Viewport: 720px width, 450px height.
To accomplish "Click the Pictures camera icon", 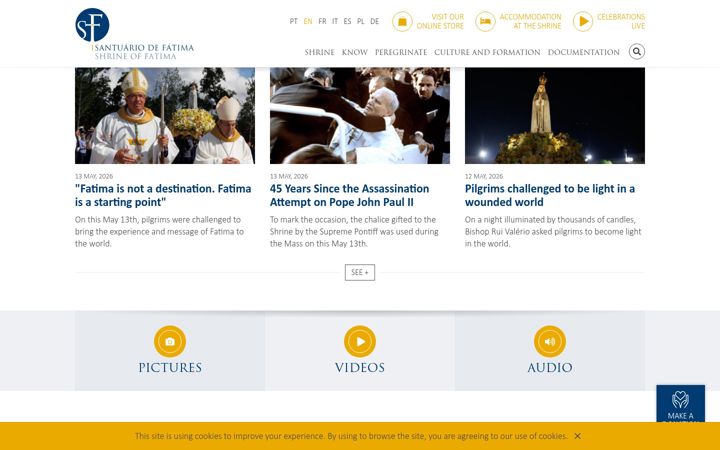I will point(170,341).
